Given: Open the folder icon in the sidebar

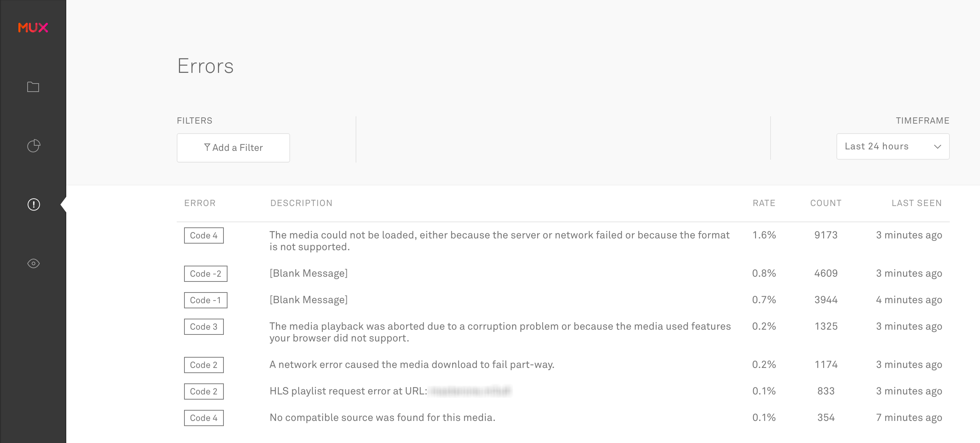Looking at the screenshot, I should pyautogui.click(x=33, y=87).
